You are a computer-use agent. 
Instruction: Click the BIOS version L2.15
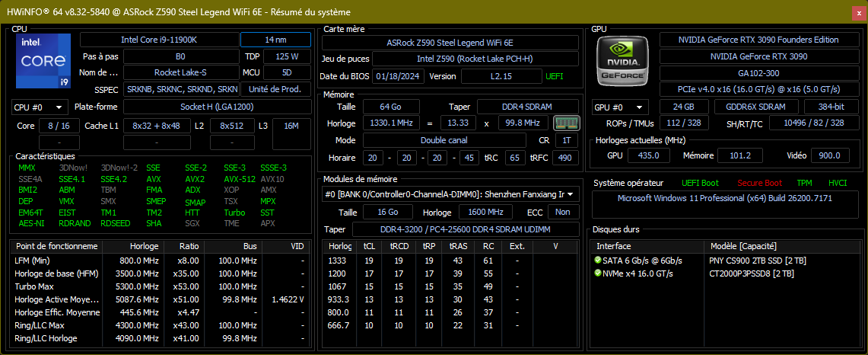[x=501, y=76]
